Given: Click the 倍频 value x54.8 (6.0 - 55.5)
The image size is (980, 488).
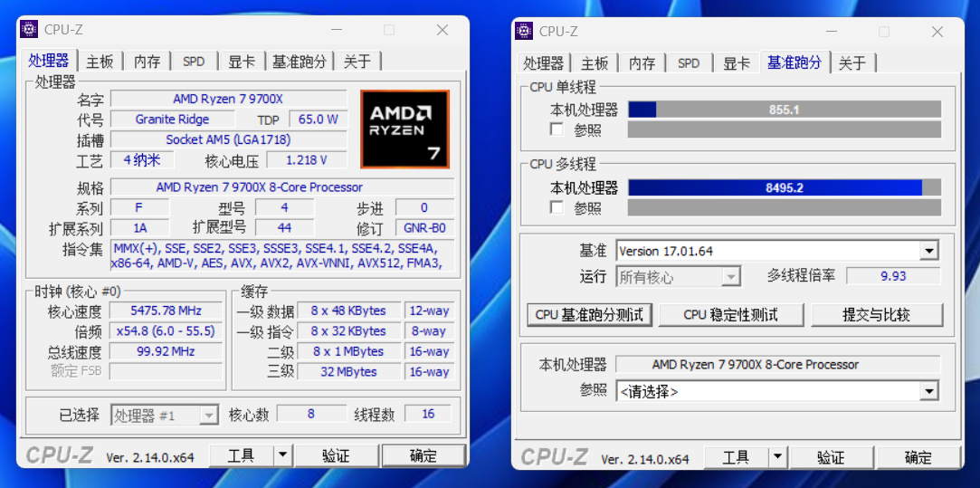Looking at the screenshot, I should click(x=166, y=330).
